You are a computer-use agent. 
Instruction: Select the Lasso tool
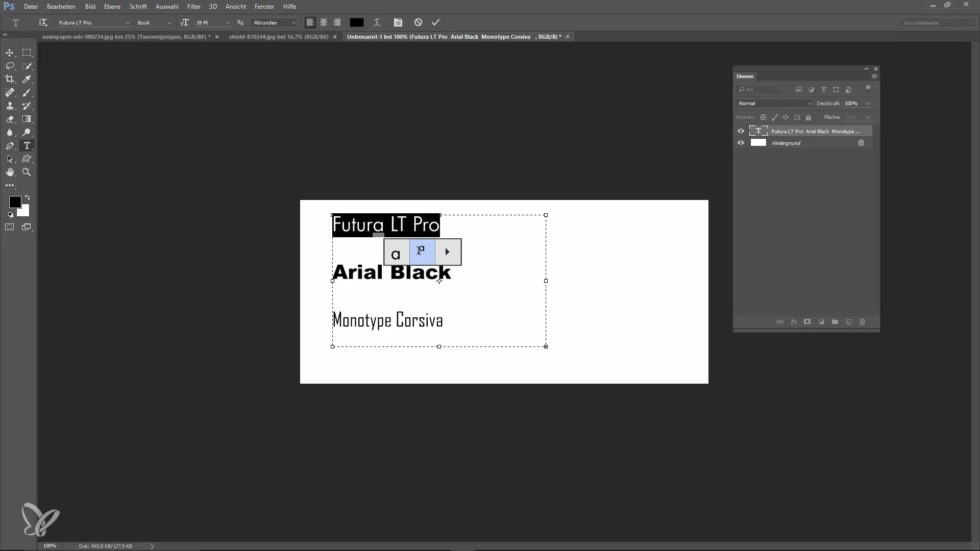pyautogui.click(x=10, y=66)
